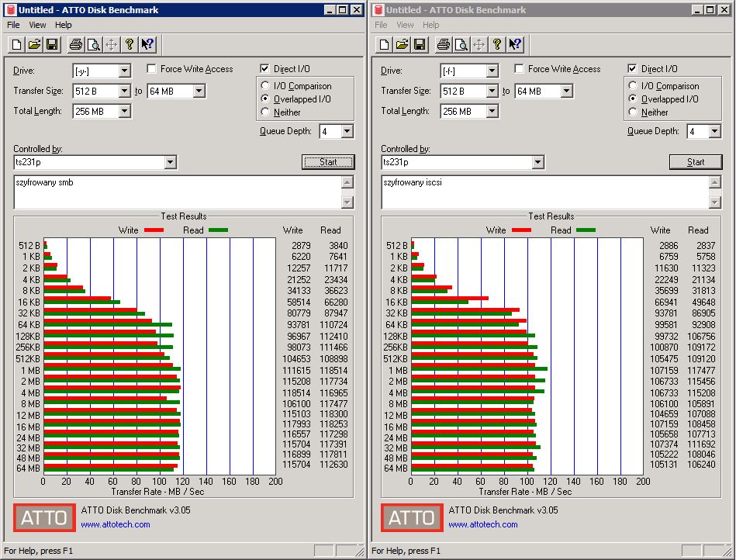Open 64 MB transfer size dropdown, right window
Viewport: 736px width, 560px height.
tap(566, 91)
